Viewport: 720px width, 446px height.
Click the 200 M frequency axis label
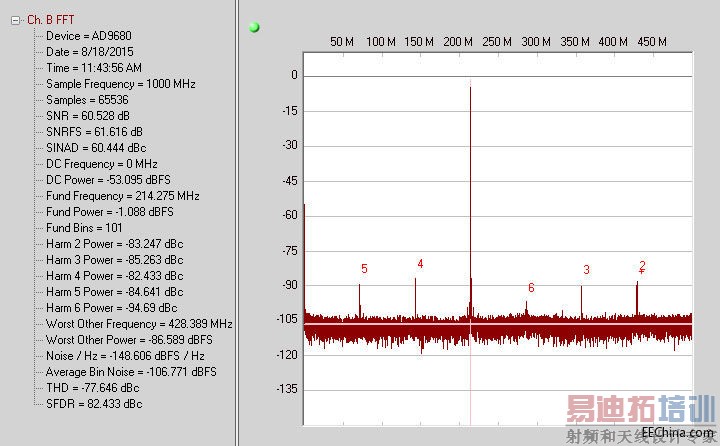pos(458,42)
